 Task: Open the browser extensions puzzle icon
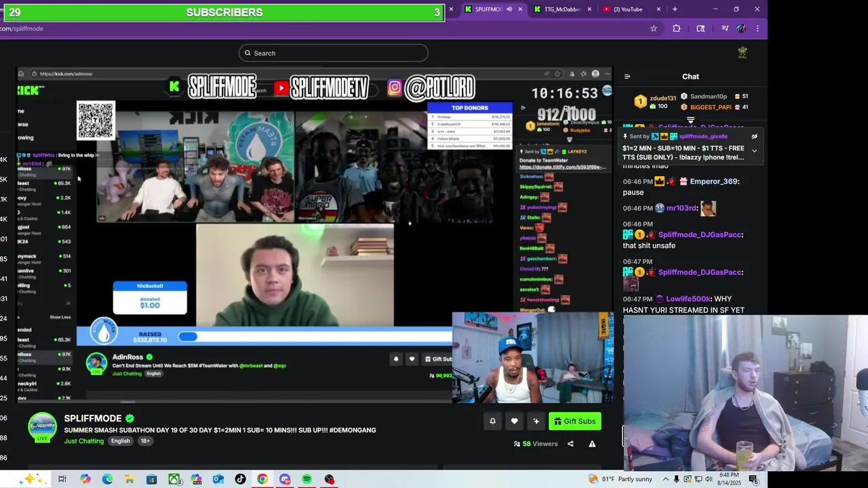tap(676, 28)
